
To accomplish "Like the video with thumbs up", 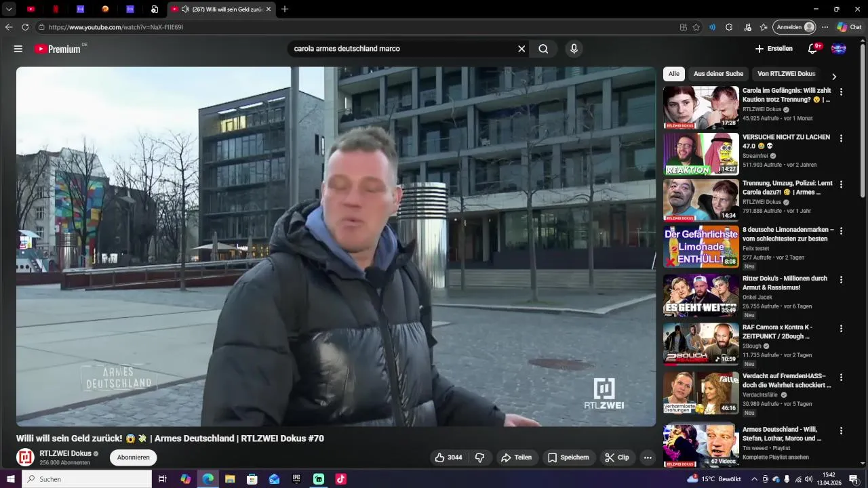I will [x=448, y=457].
